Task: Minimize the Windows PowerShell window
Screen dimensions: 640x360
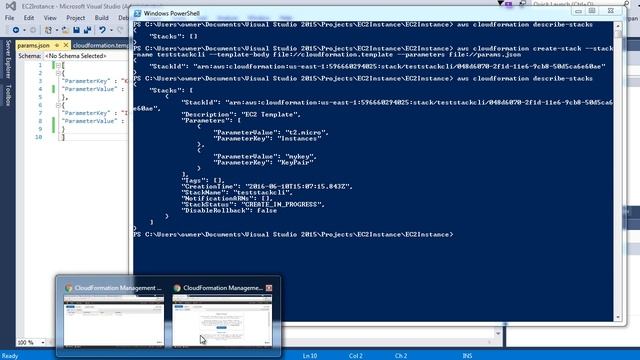Action: (578, 11)
